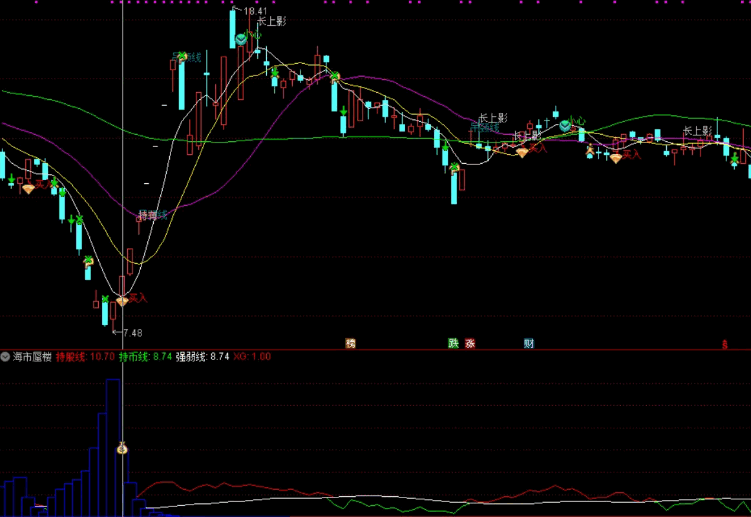Image resolution: width=751 pixels, height=517 pixels.
Task: Click the 跌 marker on the event bar
Action: click(x=453, y=343)
